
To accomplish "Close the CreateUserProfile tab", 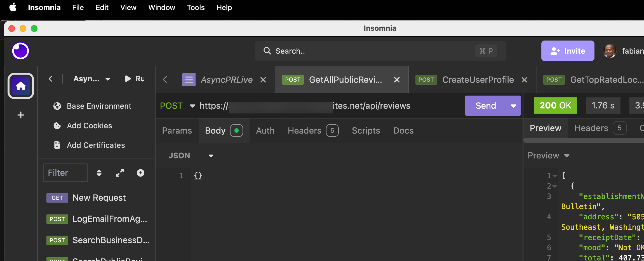I will coord(525,80).
